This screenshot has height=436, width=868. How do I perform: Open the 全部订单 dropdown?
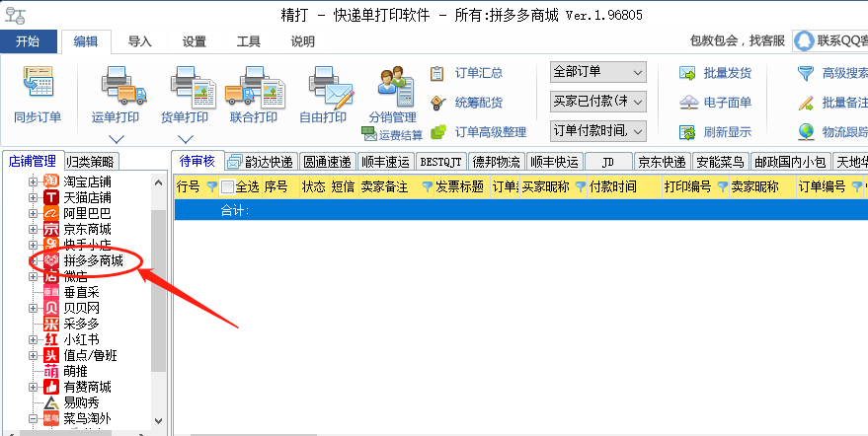[598, 72]
